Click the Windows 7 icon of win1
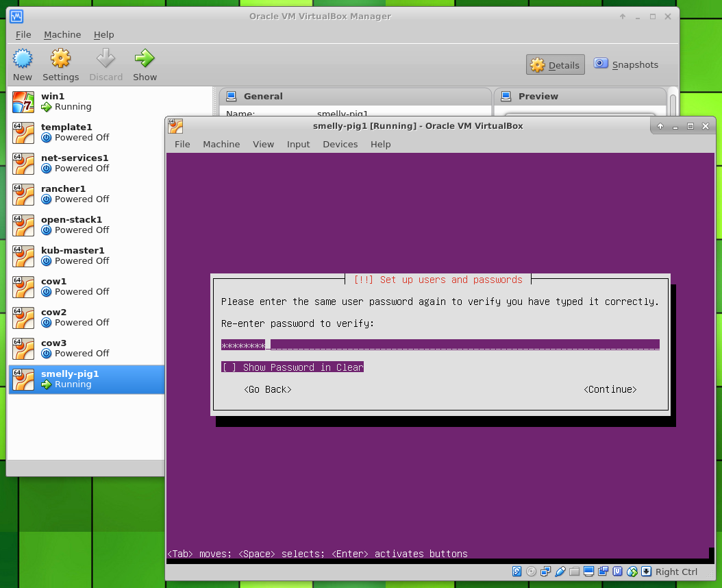 (x=23, y=102)
